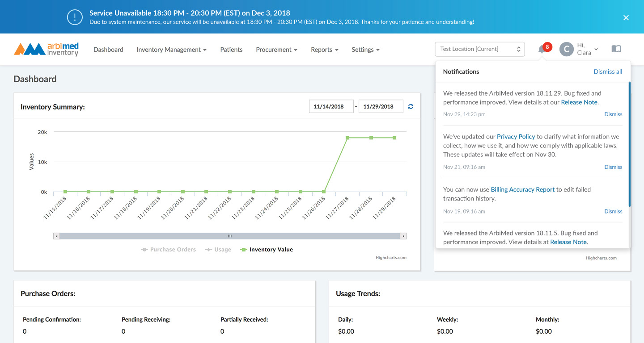The width and height of the screenshot is (644, 343).
Task: Open the Privacy Policy link
Action: point(516,137)
